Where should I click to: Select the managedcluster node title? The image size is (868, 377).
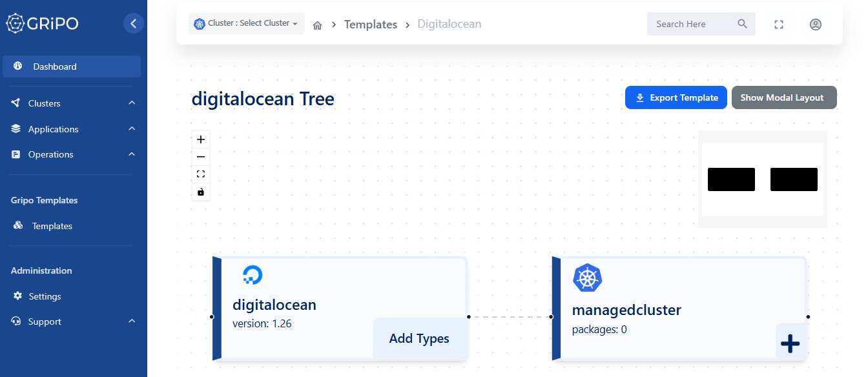pos(626,310)
